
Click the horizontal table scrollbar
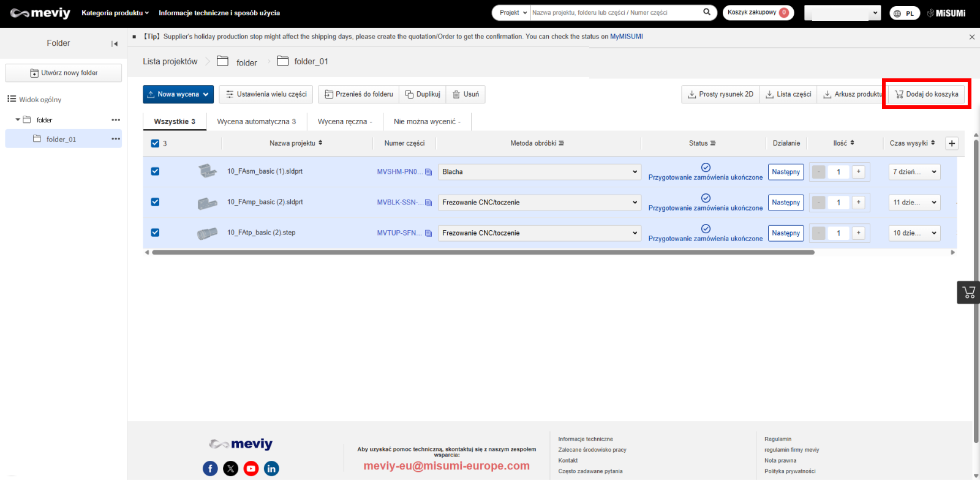tap(483, 252)
